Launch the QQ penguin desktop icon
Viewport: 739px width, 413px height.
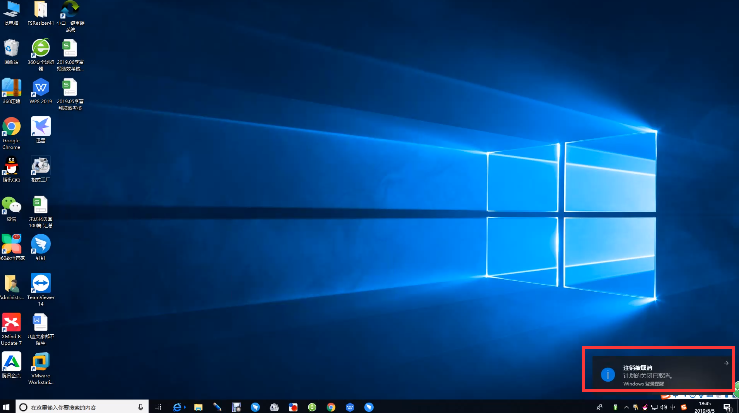coord(12,166)
